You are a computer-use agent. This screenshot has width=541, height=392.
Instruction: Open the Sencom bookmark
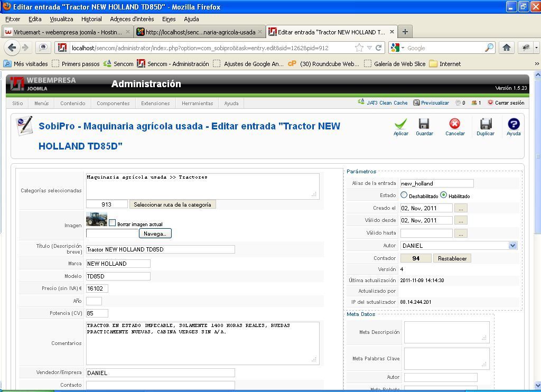click(118, 64)
